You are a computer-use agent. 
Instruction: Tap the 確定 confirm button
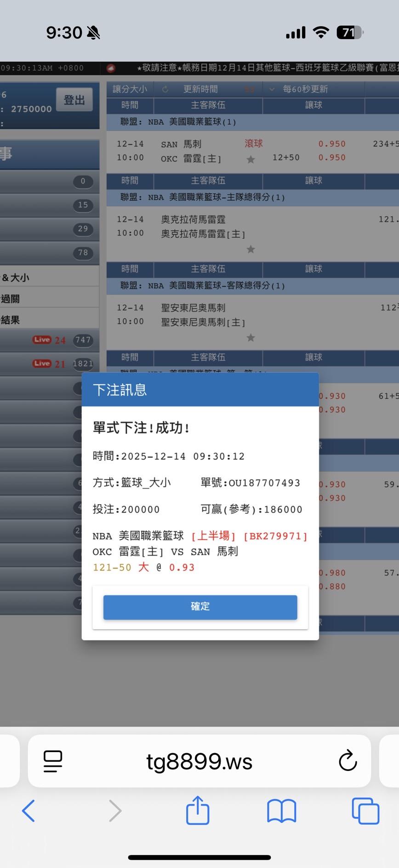200,607
